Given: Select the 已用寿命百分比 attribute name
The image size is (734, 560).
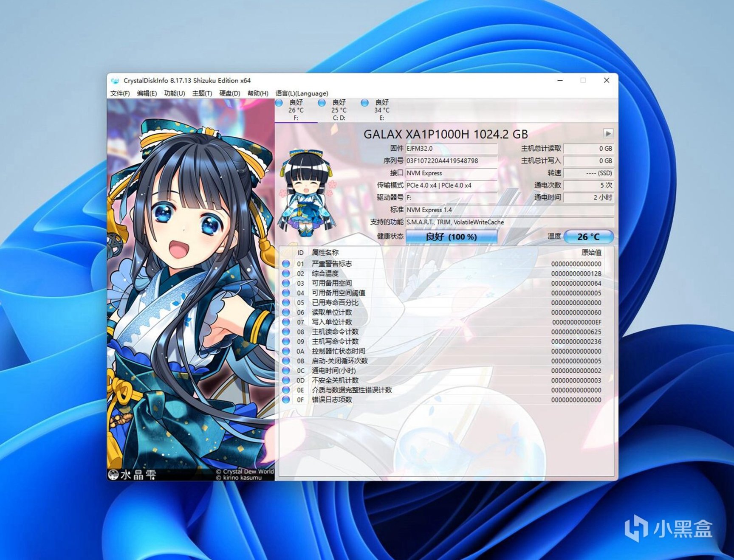Looking at the screenshot, I should 335,303.
